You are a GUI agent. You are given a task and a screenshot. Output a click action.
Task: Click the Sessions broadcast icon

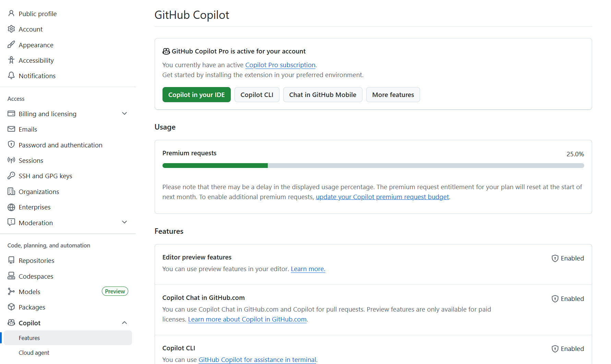click(x=11, y=160)
